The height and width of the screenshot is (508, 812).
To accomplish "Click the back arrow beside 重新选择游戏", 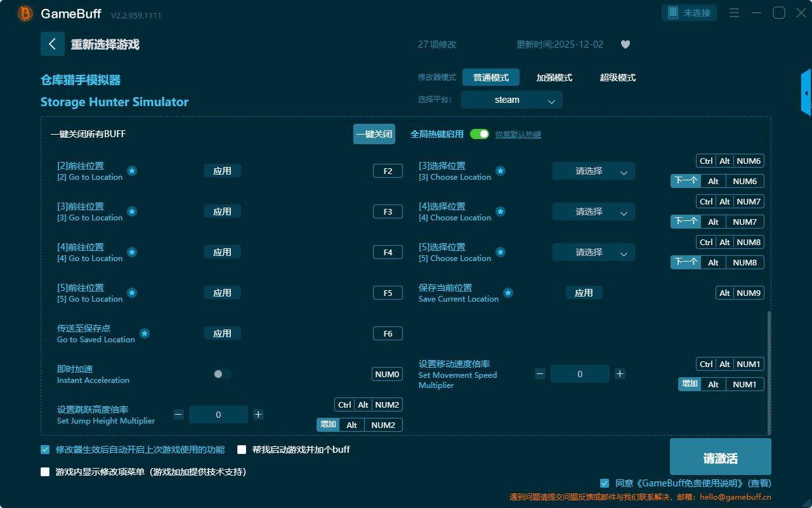I will 52,44.
